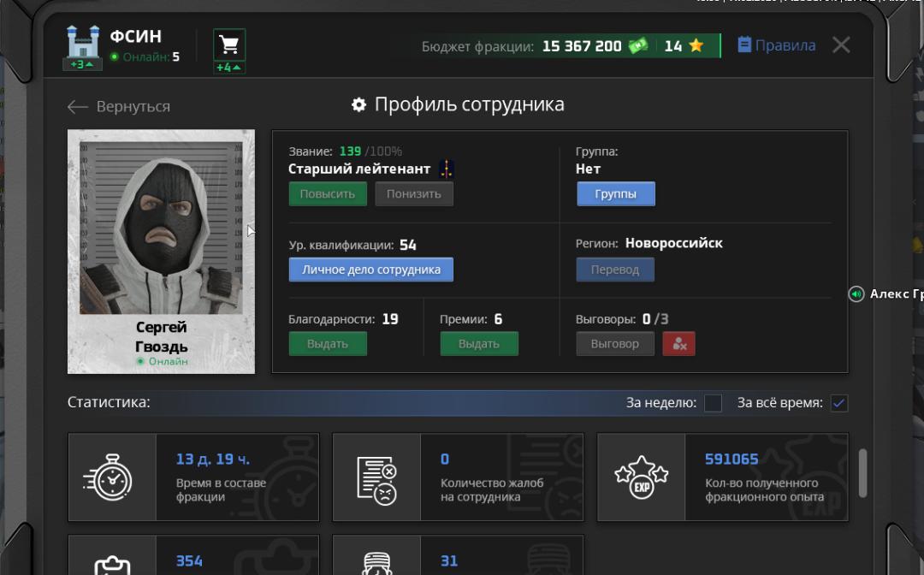
Task: Click the EXP stars experience icon
Action: [641, 477]
